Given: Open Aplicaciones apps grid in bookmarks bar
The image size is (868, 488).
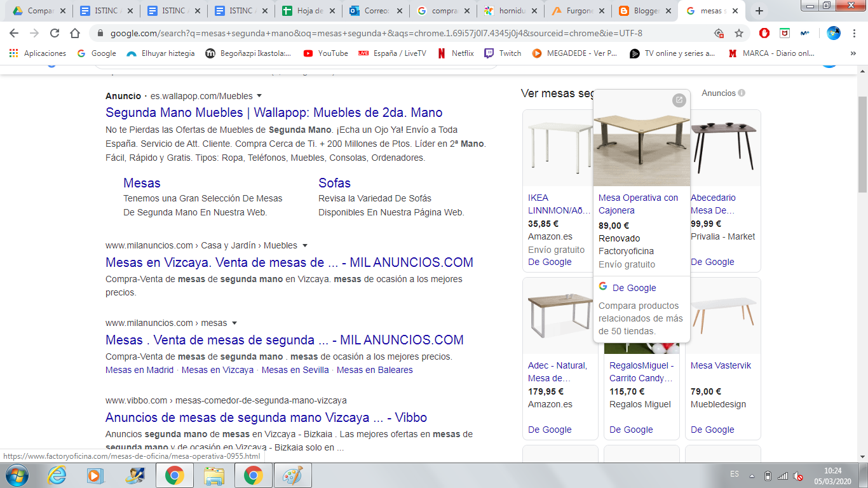Looking at the screenshot, I should [x=37, y=53].
